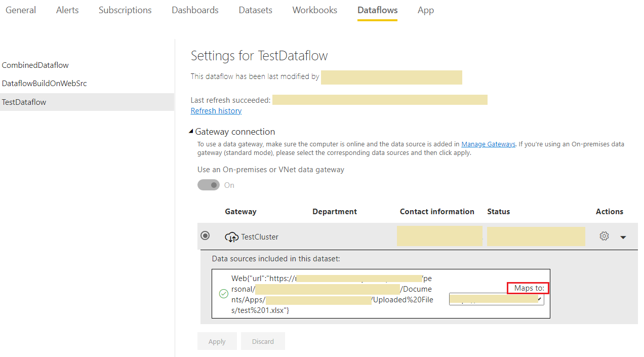Click the Actions column header
The image size is (644, 357).
coord(610,212)
